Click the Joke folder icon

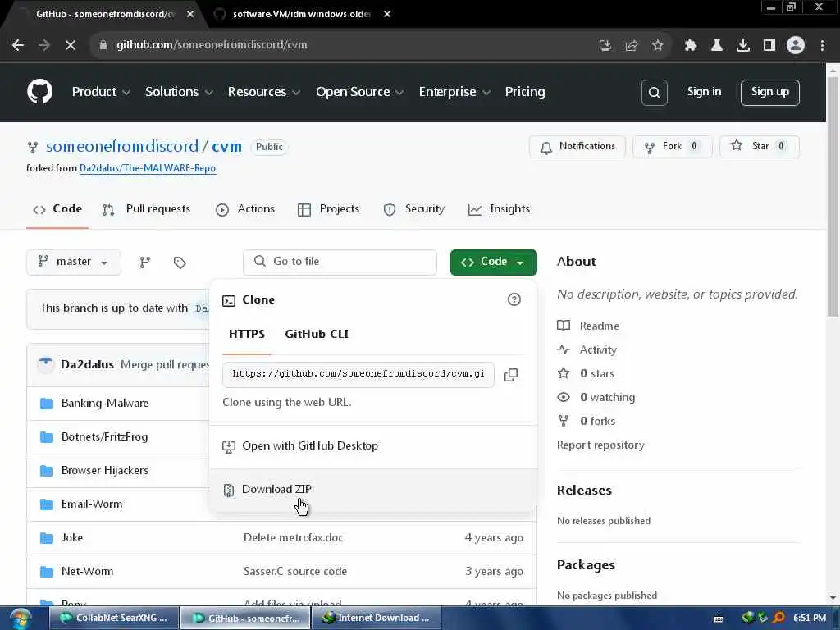pos(47,538)
